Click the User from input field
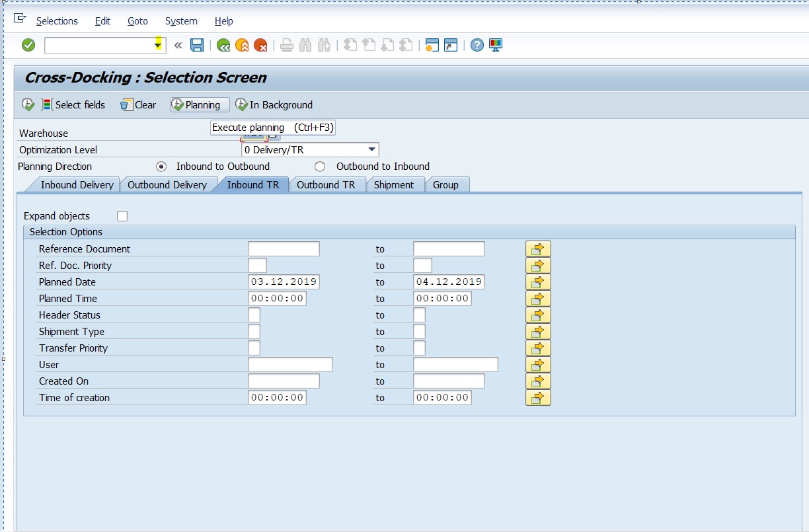The width and height of the screenshot is (809, 532). (290, 365)
